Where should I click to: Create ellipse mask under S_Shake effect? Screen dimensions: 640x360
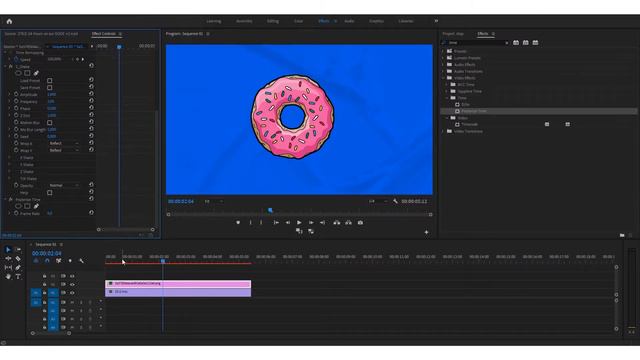pos(18,73)
